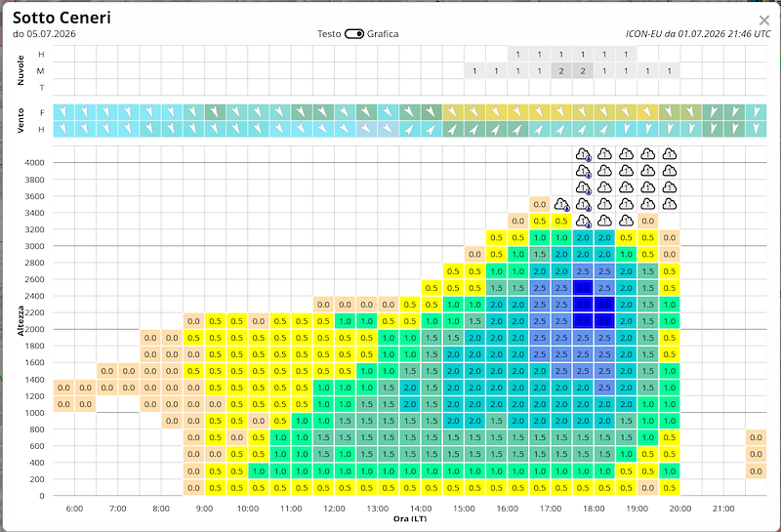Click the 12:00 time axis label
This screenshot has width=781, height=532.
click(x=334, y=509)
